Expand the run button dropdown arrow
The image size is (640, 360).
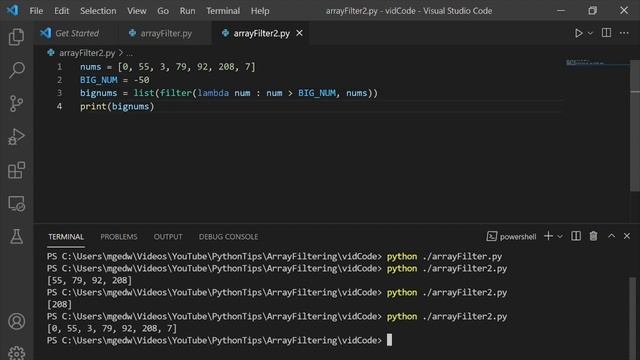pos(590,33)
